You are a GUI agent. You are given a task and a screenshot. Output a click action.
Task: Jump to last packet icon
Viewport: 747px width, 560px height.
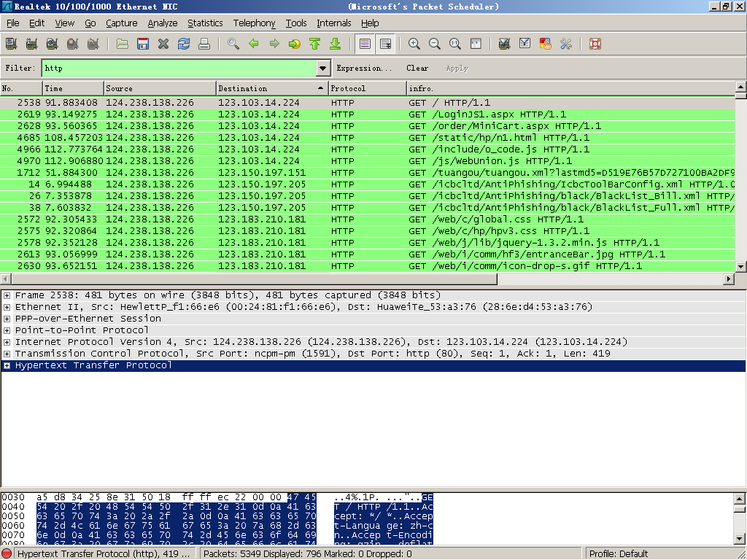click(x=336, y=44)
